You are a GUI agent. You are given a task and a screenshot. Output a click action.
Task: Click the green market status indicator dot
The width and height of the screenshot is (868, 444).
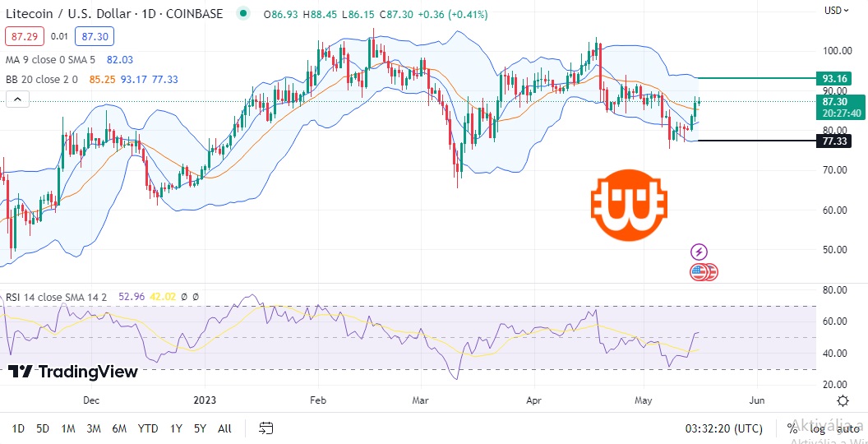[x=242, y=13]
